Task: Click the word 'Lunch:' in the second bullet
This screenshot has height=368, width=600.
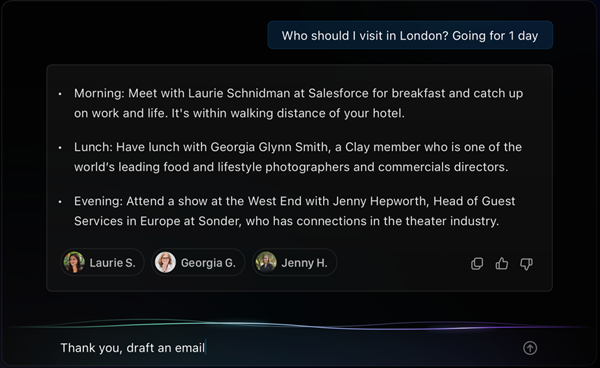Action: [x=93, y=147]
